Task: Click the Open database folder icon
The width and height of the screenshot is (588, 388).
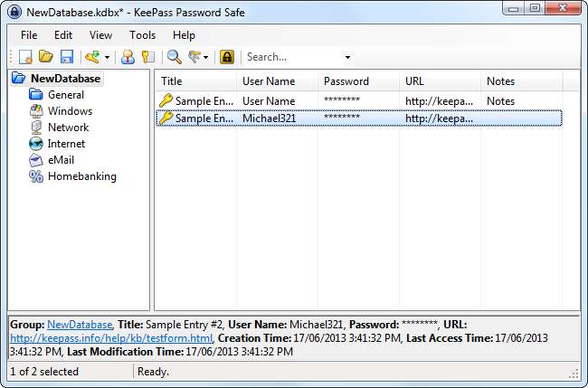Action: [x=46, y=57]
